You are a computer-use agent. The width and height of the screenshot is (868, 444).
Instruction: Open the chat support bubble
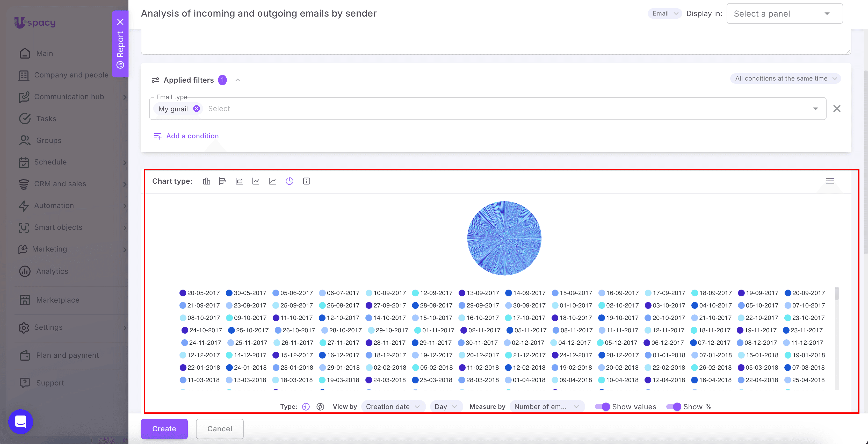(21, 421)
